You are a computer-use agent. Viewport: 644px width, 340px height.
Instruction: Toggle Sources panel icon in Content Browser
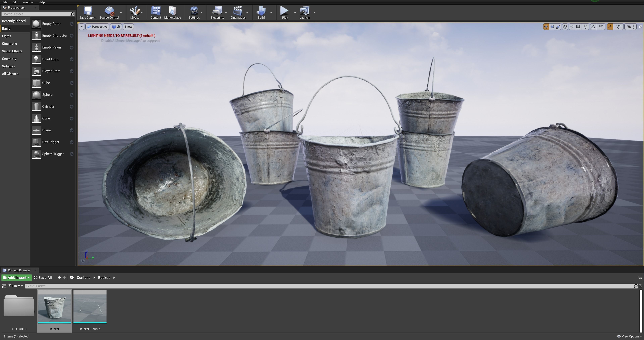4,286
